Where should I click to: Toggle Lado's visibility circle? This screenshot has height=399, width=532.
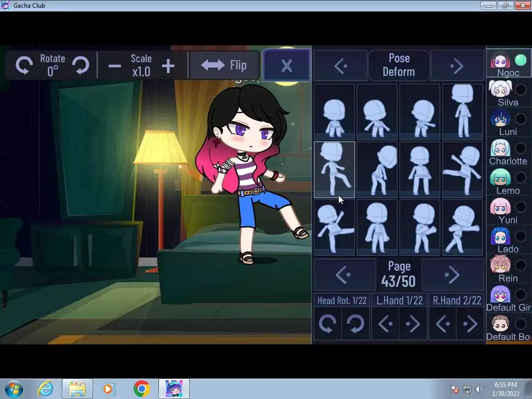point(521,236)
